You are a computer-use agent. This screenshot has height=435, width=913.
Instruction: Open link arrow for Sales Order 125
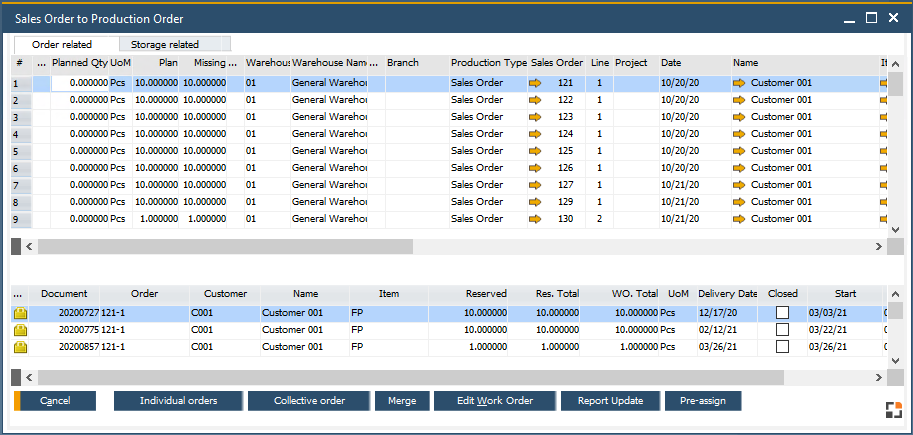point(535,152)
